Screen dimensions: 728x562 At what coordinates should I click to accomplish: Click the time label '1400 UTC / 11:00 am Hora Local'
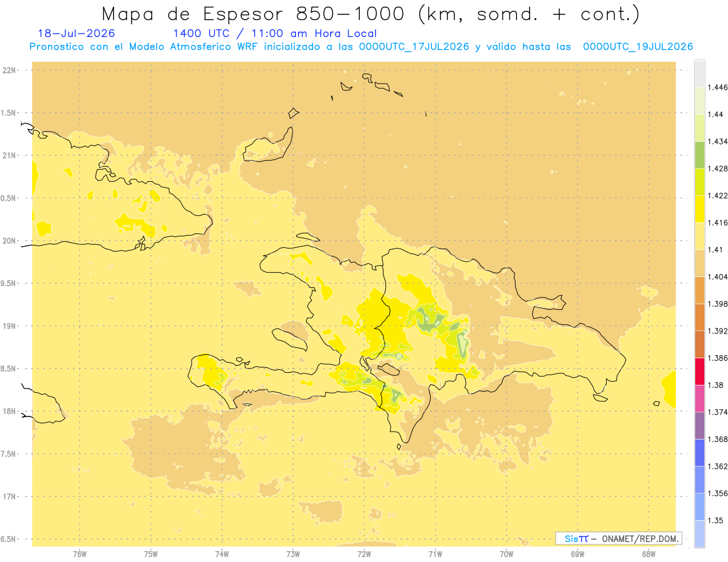[275, 34]
